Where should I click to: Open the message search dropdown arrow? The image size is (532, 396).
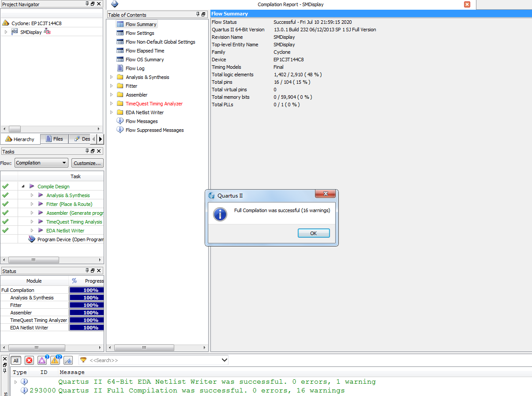point(224,360)
